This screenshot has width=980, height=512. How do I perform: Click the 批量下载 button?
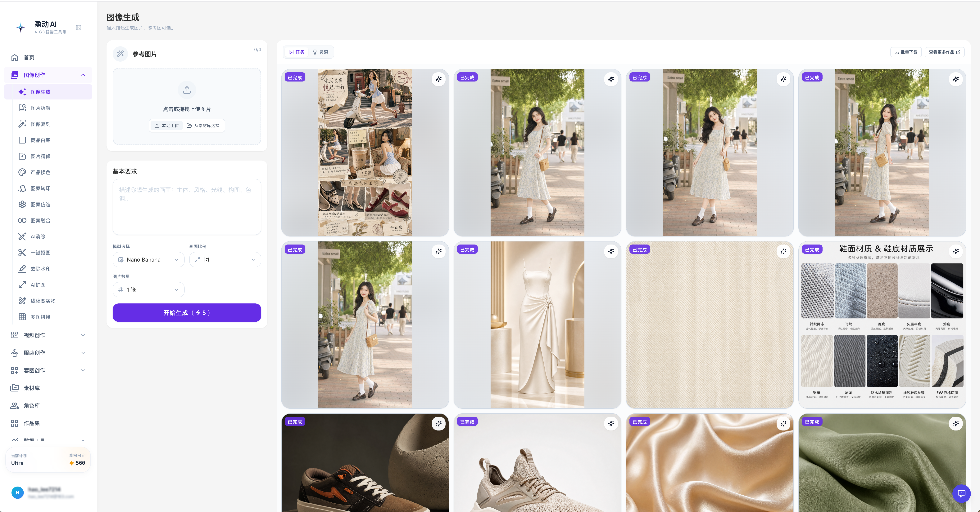pos(906,52)
